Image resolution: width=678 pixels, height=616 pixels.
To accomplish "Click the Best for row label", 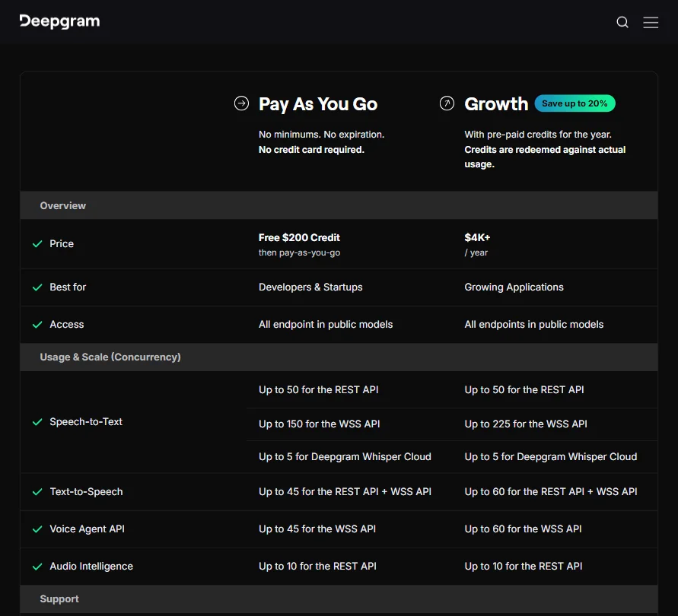I will 68,287.
